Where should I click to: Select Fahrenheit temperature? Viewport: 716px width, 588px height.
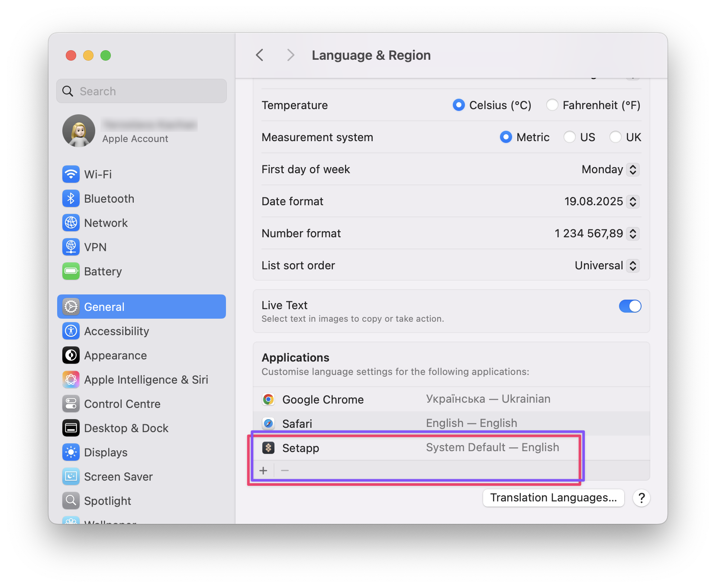[552, 105]
